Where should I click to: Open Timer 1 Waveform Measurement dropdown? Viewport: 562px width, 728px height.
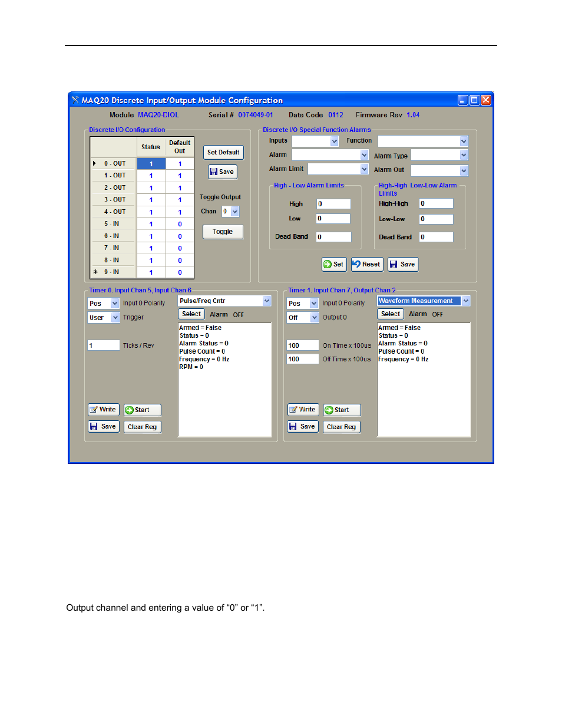(x=466, y=301)
